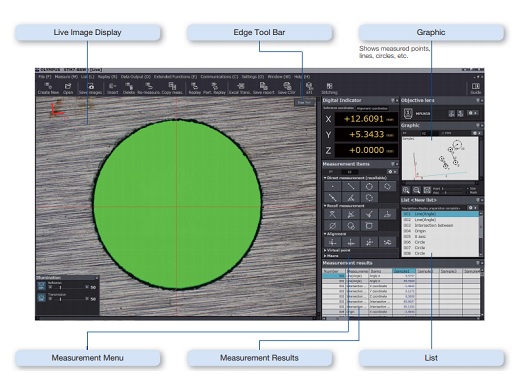Click the Sample1 column header in results
520x390 pixels.
[404, 271]
